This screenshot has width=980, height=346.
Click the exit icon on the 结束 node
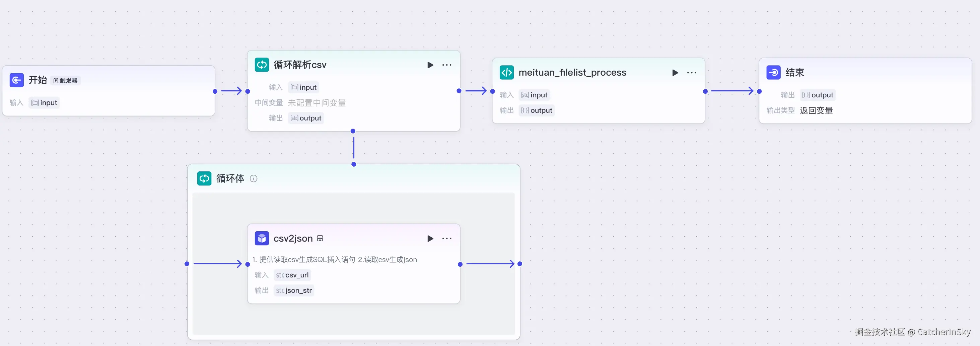click(x=773, y=72)
